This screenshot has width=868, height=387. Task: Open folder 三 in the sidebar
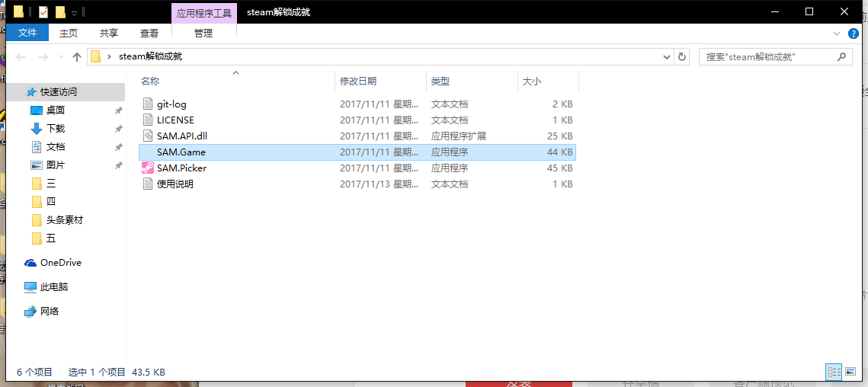(43, 184)
